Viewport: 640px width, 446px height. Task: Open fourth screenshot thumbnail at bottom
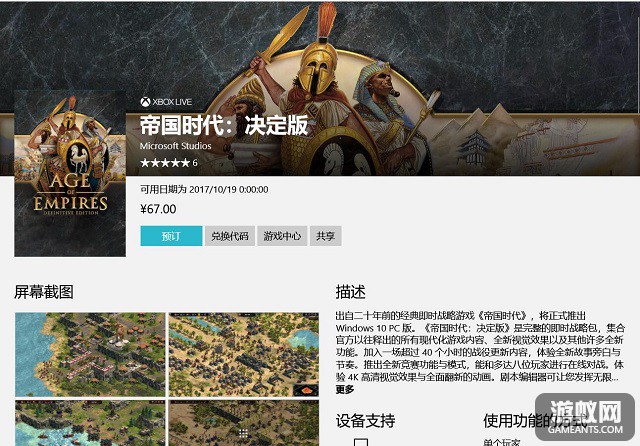244,423
